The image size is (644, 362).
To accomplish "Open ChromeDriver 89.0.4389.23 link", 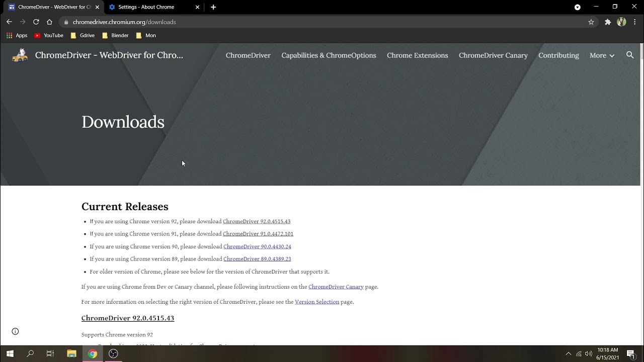I will click(x=257, y=259).
